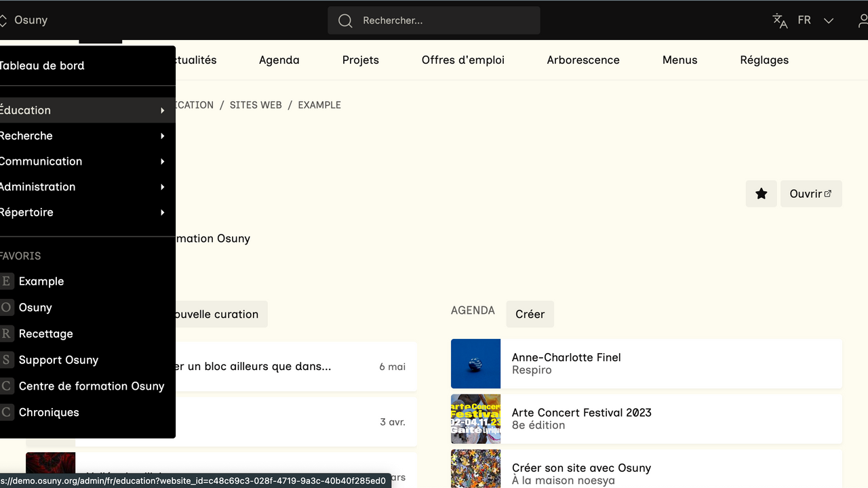868x488 pixels.
Task: Open the Example favorite with E icon
Action: pyautogui.click(x=7, y=281)
